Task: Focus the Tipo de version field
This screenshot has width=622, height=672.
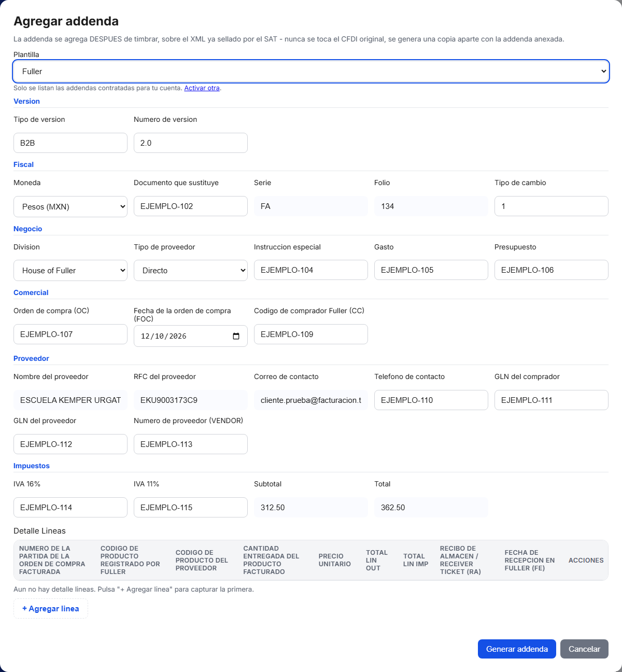Action: click(70, 143)
